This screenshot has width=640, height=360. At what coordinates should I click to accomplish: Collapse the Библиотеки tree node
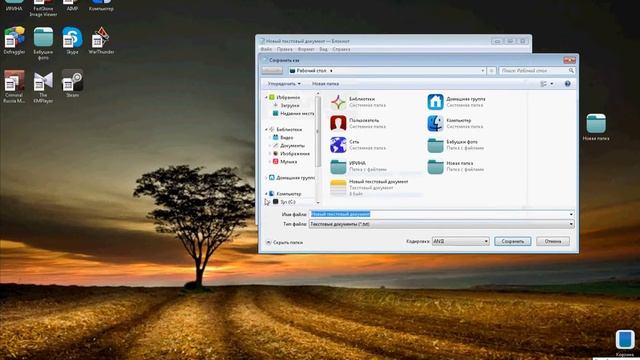point(267,129)
